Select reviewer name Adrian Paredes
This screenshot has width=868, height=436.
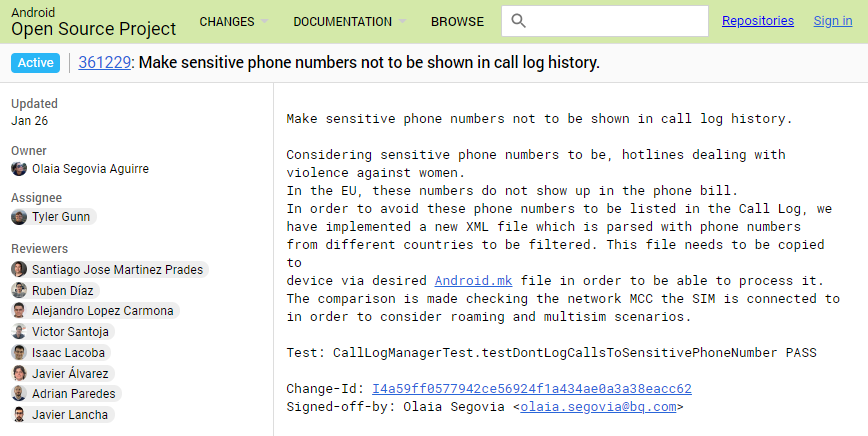(74, 394)
